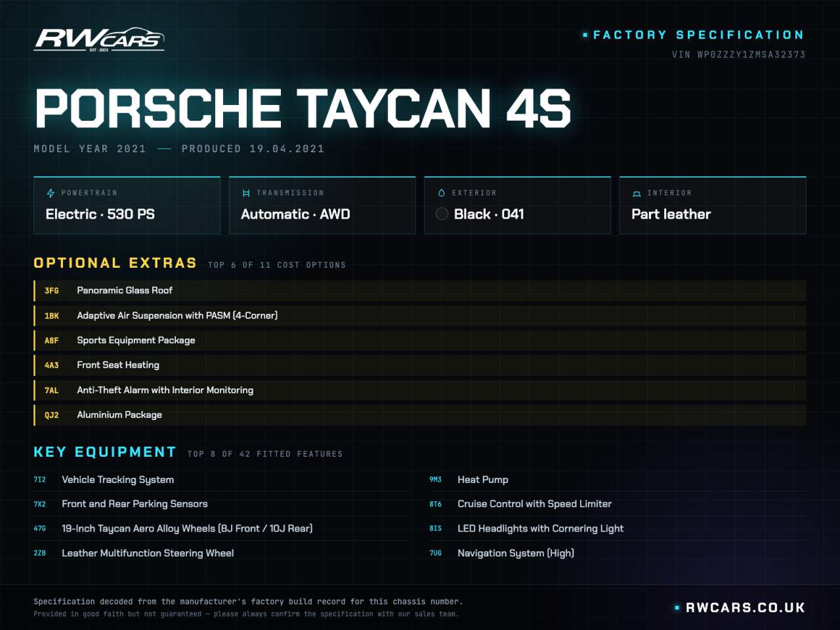Click the interior seat icon
The image size is (840, 630).
(x=637, y=193)
